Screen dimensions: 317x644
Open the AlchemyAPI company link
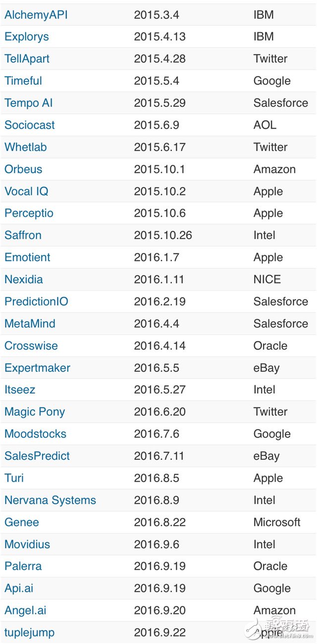tap(36, 15)
